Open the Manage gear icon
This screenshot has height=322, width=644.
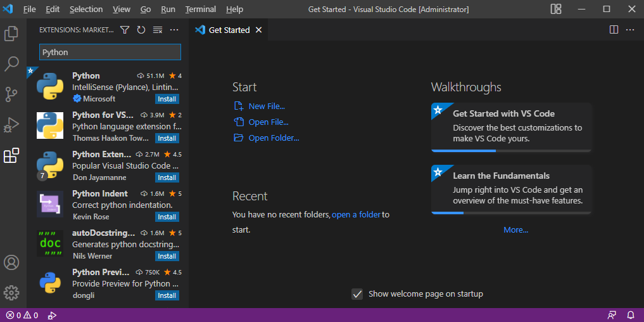11,293
